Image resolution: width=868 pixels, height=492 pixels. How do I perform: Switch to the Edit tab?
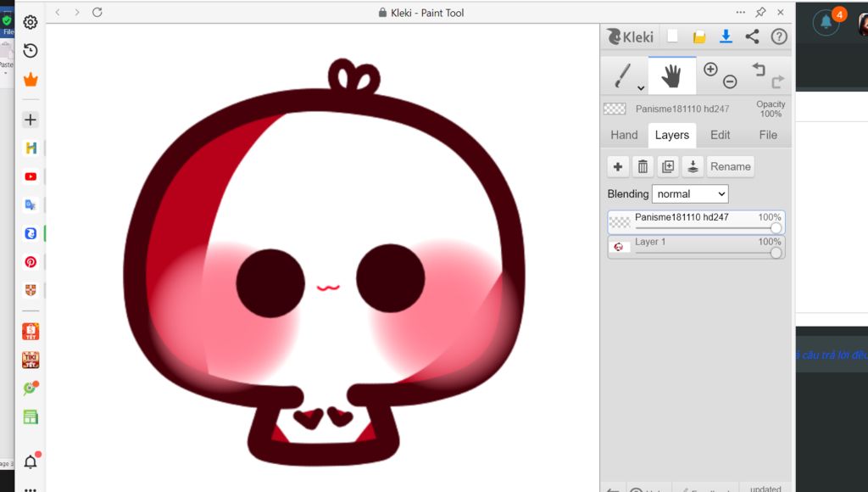point(721,135)
